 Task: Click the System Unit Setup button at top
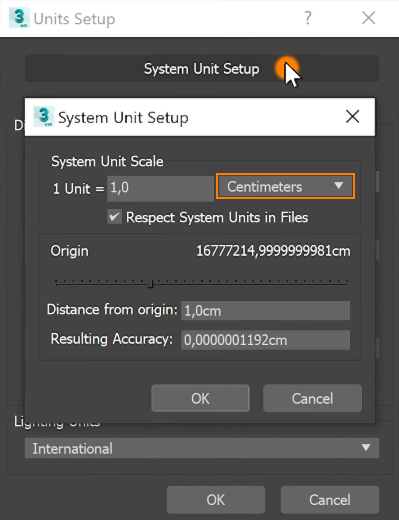202,69
